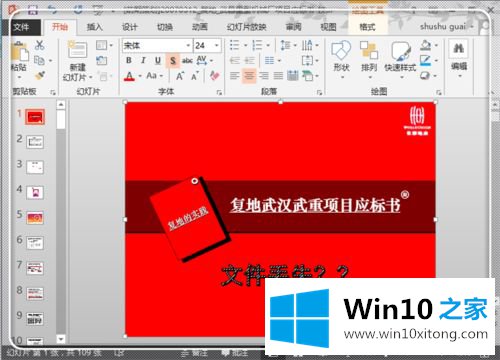Switch to the Review (审阅) tab
Viewport: 500px width, 360px height.
294,27
